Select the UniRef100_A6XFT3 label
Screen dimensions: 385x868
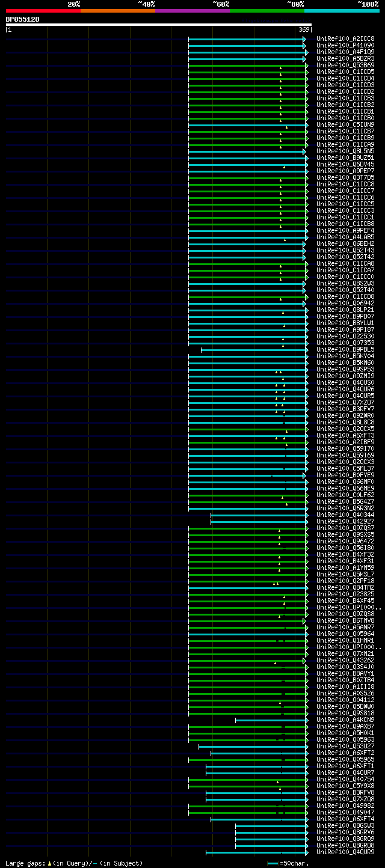[345, 435]
